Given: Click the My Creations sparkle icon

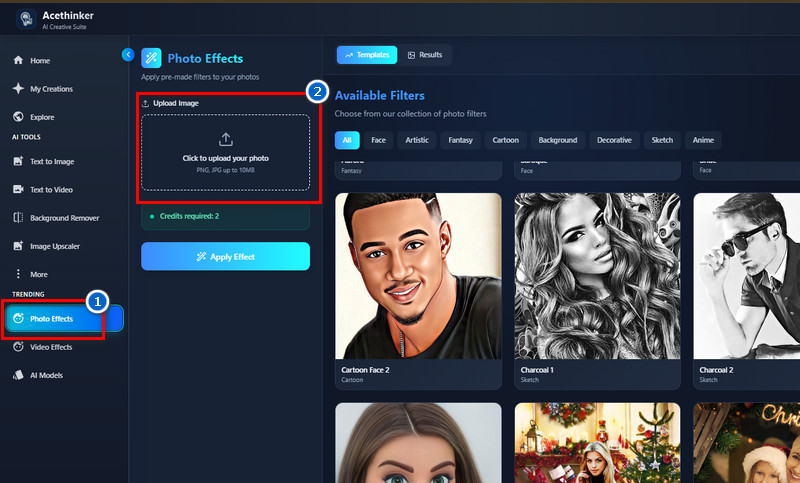Looking at the screenshot, I should 18,88.
